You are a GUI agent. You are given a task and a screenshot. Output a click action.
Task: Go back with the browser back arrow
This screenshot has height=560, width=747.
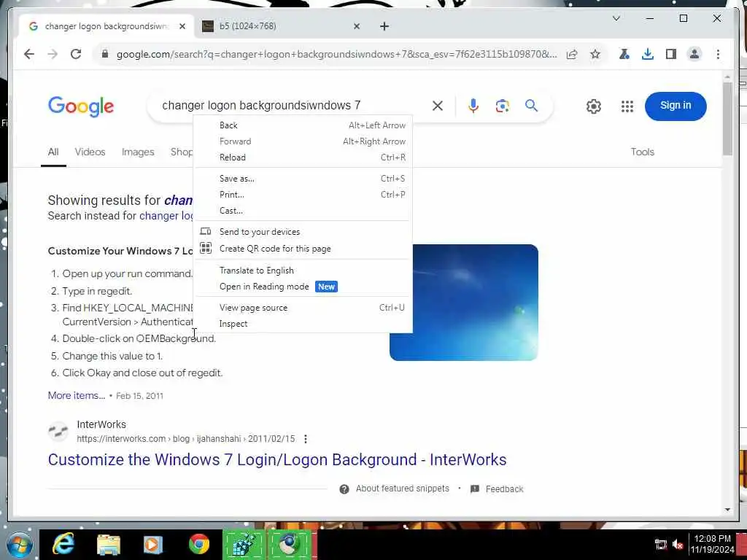(x=29, y=54)
